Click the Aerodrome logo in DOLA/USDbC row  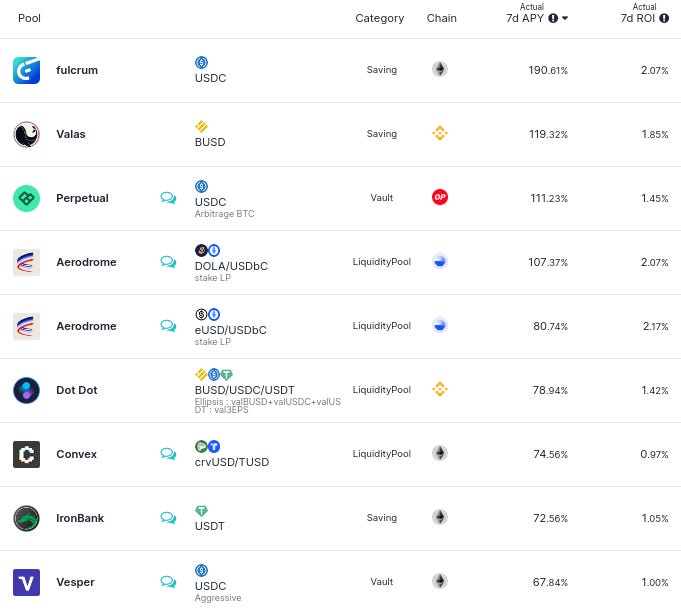point(26,262)
